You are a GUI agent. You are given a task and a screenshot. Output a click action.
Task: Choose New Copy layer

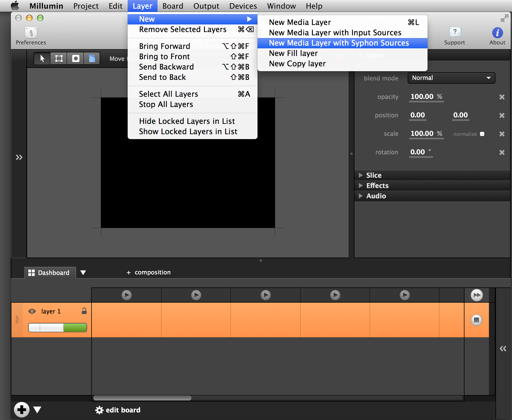(343, 64)
